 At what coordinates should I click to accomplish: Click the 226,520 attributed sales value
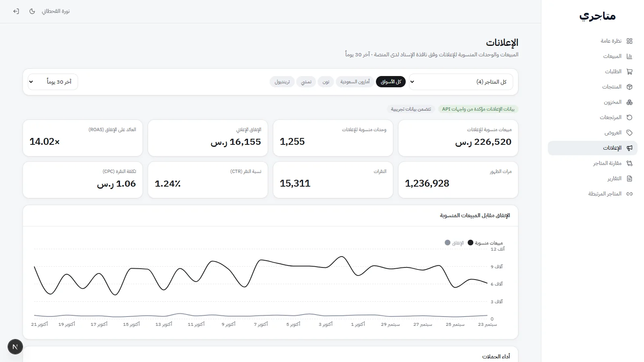pyautogui.click(x=483, y=142)
